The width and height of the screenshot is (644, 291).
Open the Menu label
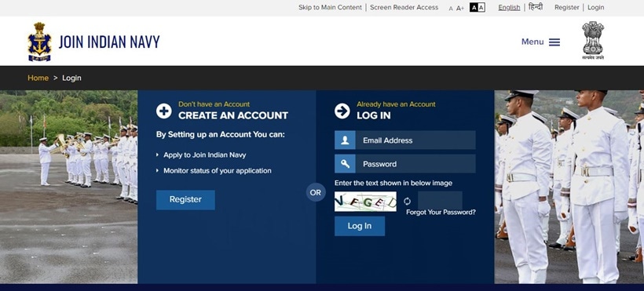532,42
